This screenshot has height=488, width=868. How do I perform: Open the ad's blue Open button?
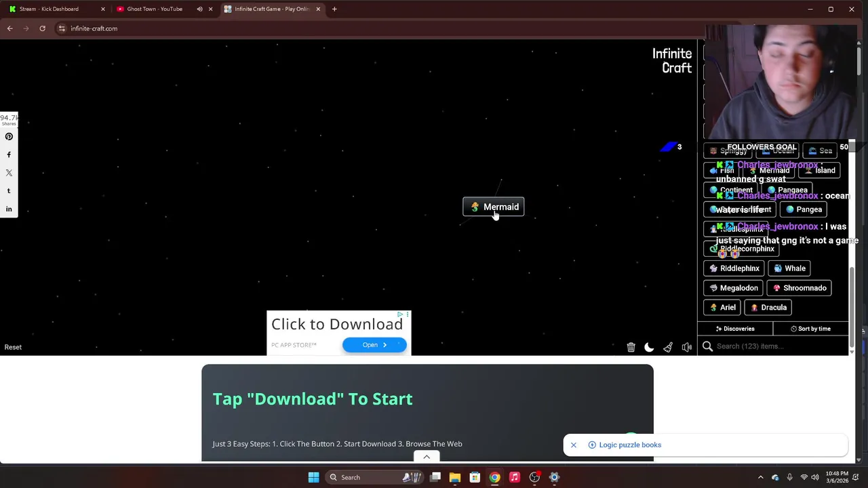click(374, 345)
